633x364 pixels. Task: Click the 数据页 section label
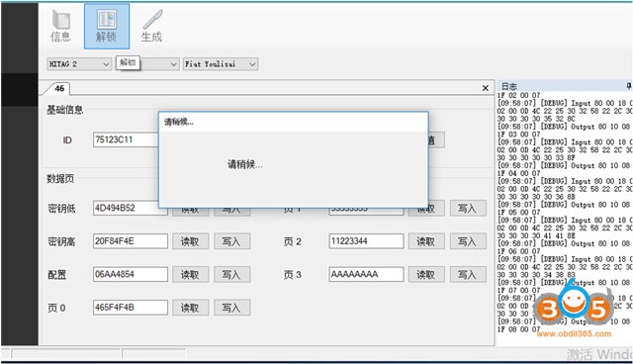point(60,178)
